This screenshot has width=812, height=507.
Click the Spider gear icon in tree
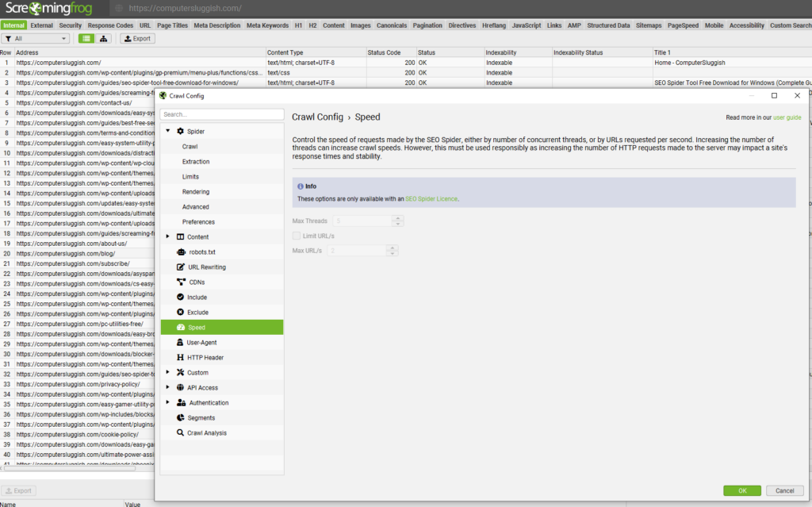(x=180, y=131)
